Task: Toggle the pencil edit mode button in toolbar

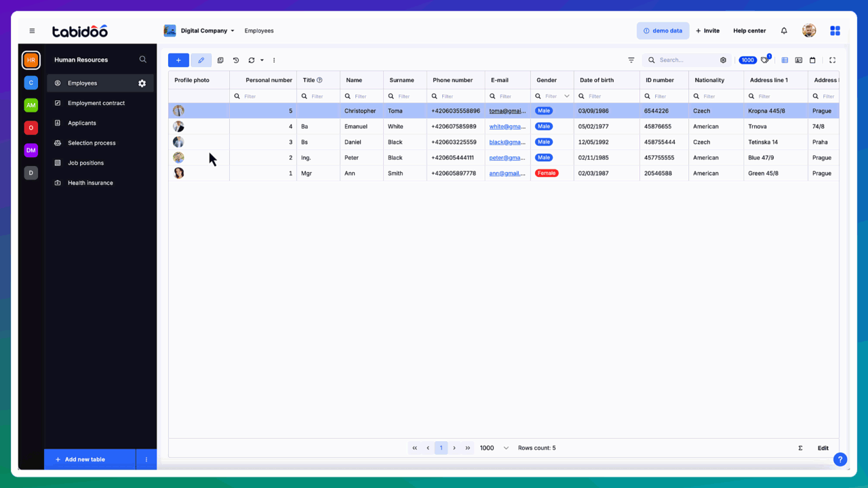Action: 201,60
